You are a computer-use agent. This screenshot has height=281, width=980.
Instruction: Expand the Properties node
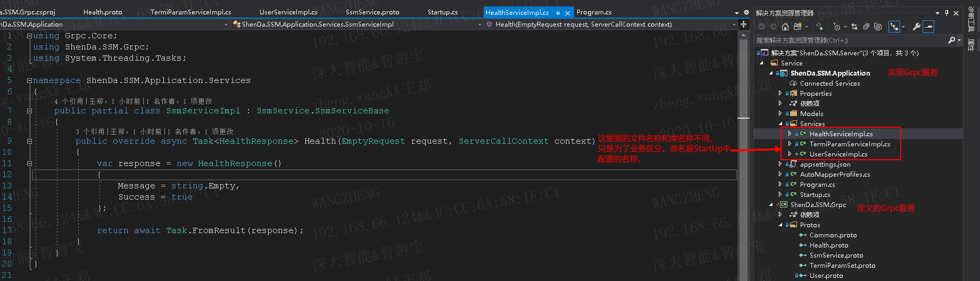[780, 93]
